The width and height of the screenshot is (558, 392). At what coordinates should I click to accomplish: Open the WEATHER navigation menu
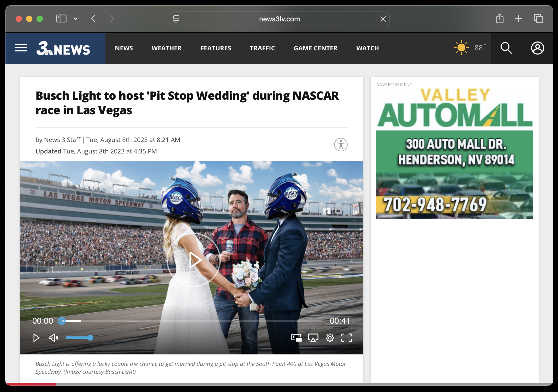[167, 48]
